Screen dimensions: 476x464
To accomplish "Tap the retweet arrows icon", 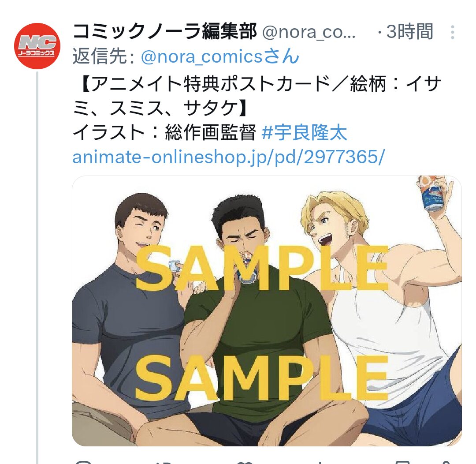I will tap(164, 462).
